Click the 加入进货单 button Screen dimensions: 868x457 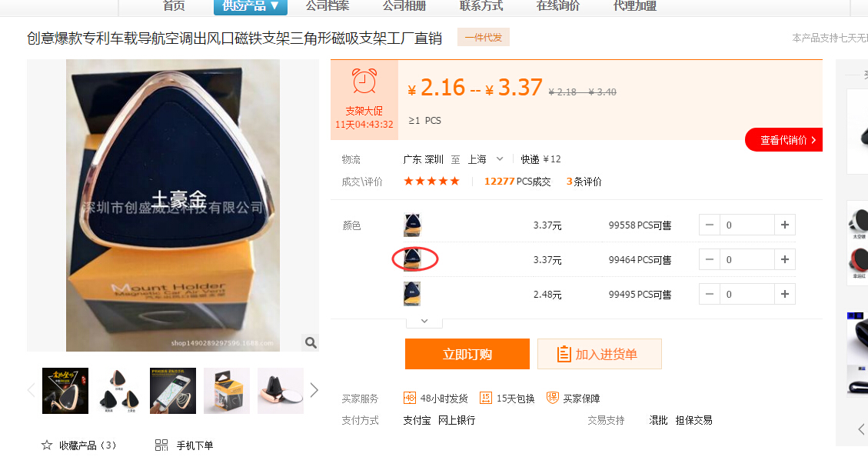(600, 354)
